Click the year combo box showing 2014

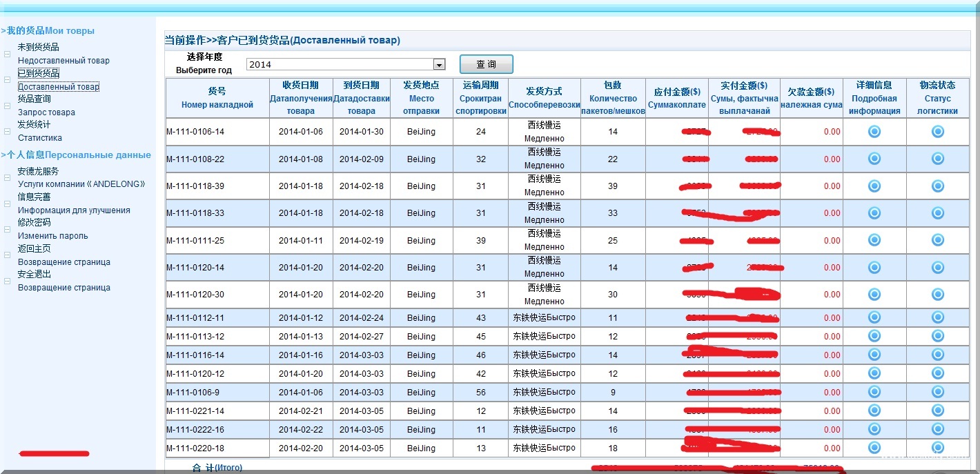coord(340,64)
